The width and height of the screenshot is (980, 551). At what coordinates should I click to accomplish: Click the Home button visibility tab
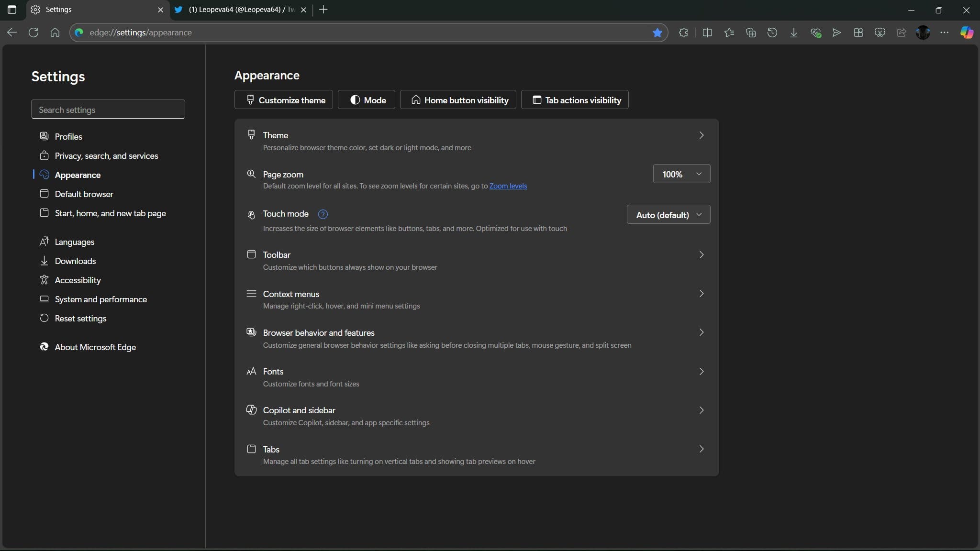pyautogui.click(x=459, y=99)
